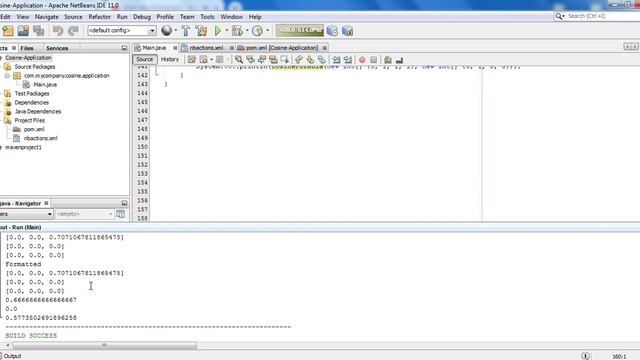Click the Shift Line Right editor icon
Image resolution: width=640 pixels, height=360 pixels.
pyautogui.click(x=347, y=60)
